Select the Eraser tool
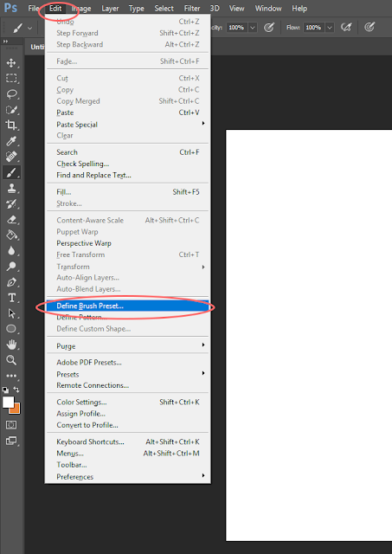 (11, 219)
